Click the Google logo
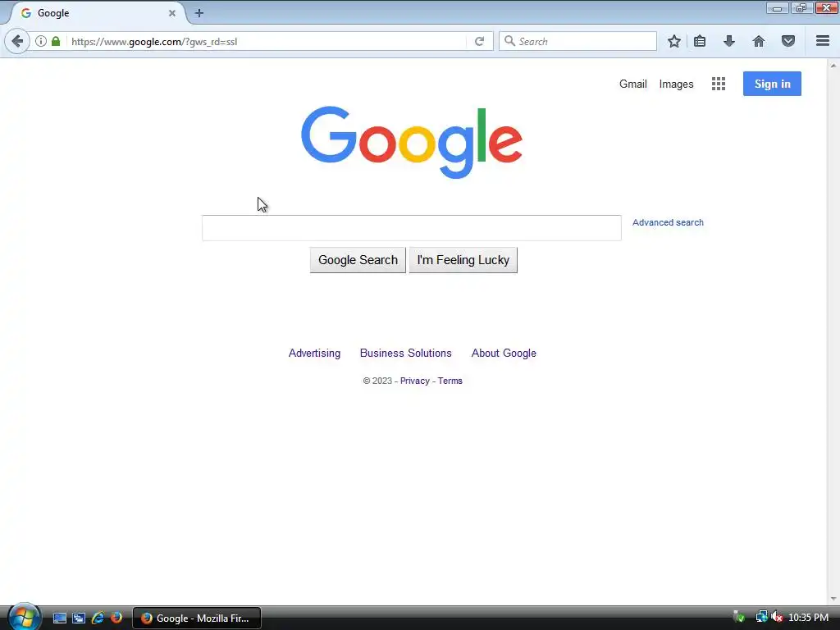The width and height of the screenshot is (840, 630). (x=412, y=142)
